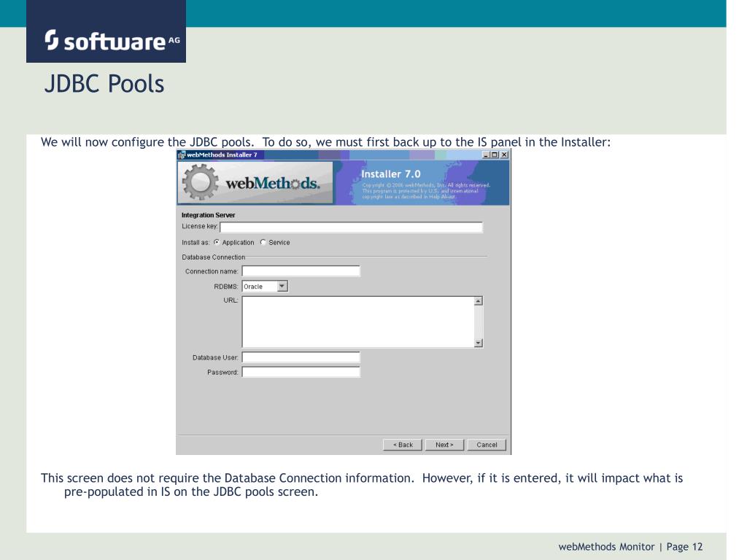
Task: Click the installer title bar icon
Action: (182, 155)
